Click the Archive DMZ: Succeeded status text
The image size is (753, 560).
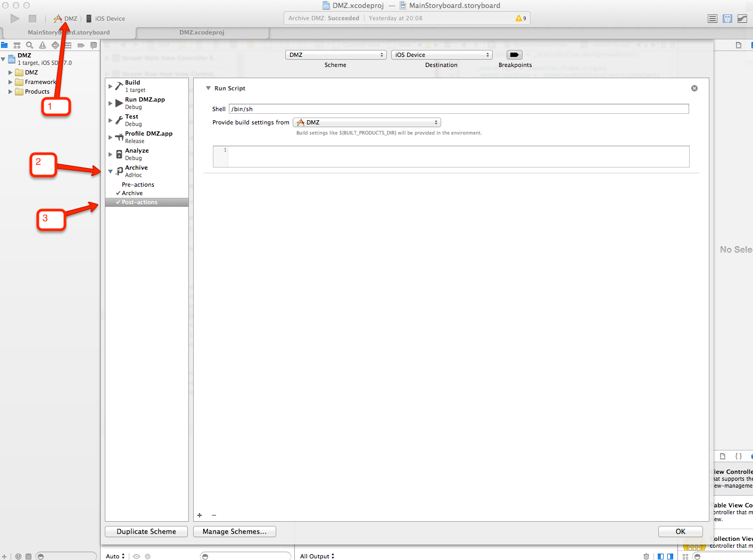click(x=324, y=18)
